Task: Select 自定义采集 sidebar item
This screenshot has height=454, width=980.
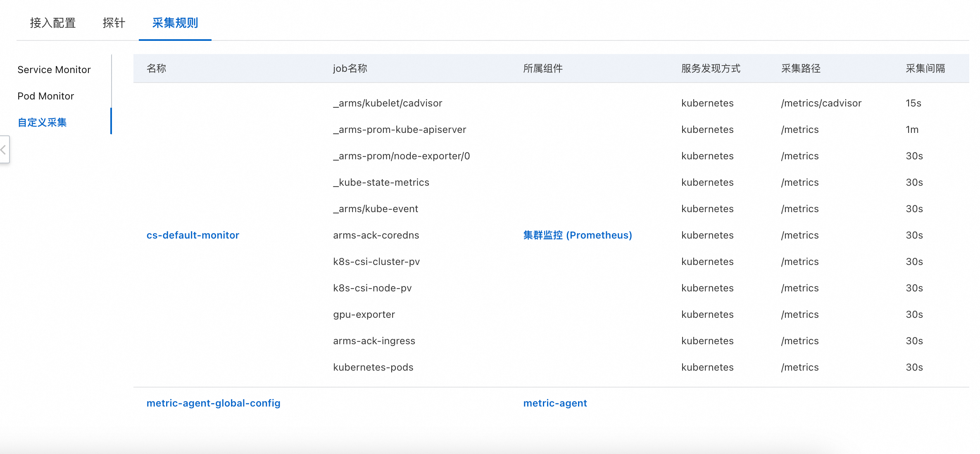Action: (42, 123)
